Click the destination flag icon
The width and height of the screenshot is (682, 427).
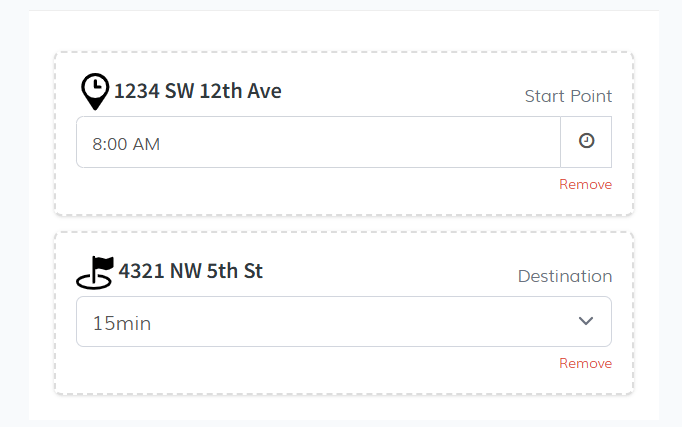pos(95,272)
